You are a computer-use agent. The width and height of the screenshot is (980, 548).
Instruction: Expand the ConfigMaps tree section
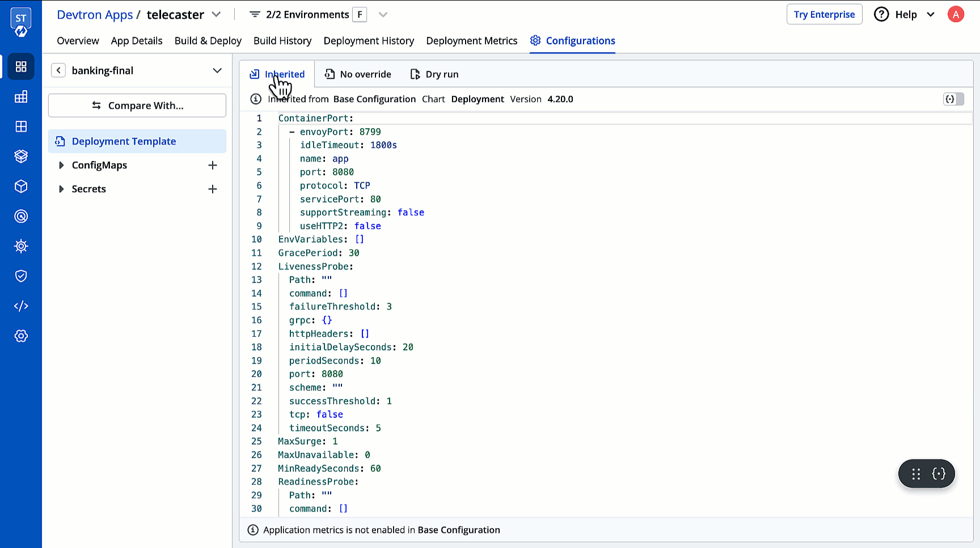tap(61, 165)
